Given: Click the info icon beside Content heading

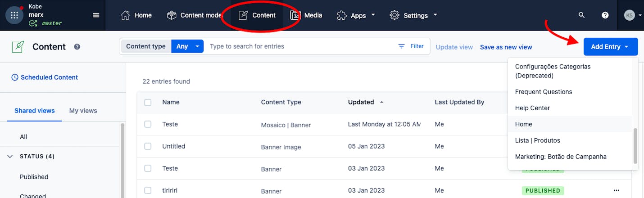Looking at the screenshot, I should [77, 47].
